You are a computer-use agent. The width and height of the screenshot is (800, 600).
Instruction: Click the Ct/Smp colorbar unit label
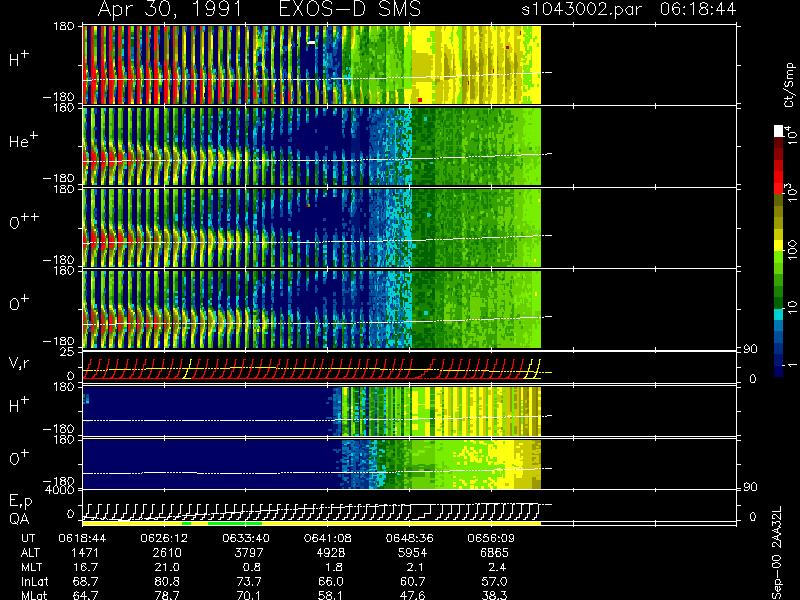click(789, 85)
